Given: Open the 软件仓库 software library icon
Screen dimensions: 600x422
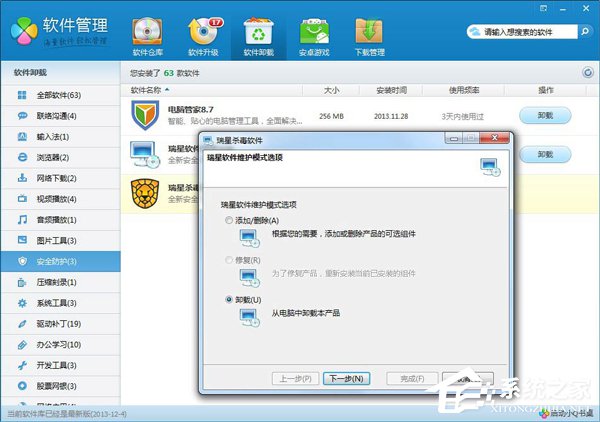Looking at the screenshot, I should (x=148, y=36).
